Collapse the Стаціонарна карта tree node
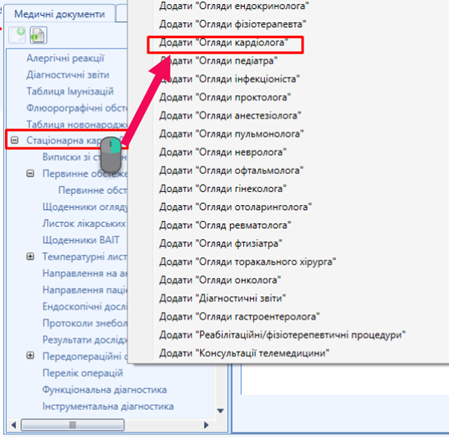The height and width of the screenshot is (437, 449). pos(14,140)
